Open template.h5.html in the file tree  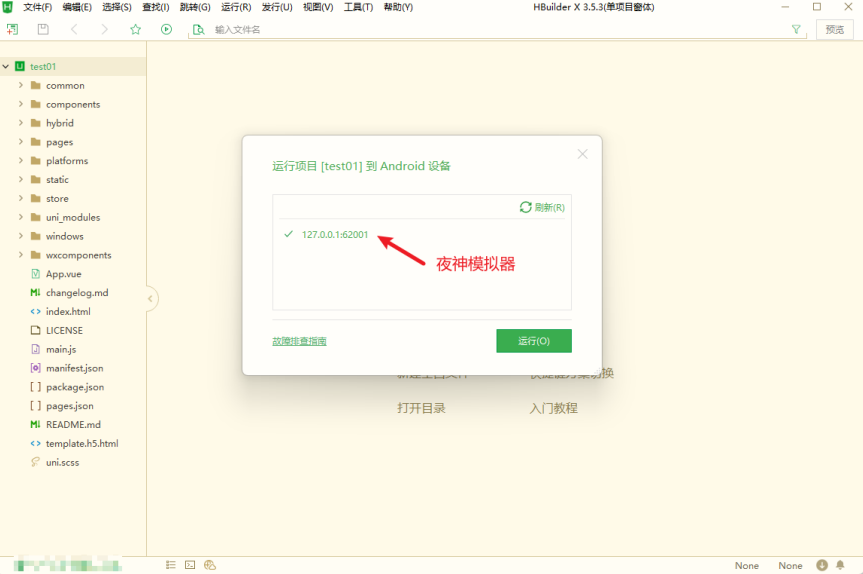pyautogui.click(x=82, y=443)
